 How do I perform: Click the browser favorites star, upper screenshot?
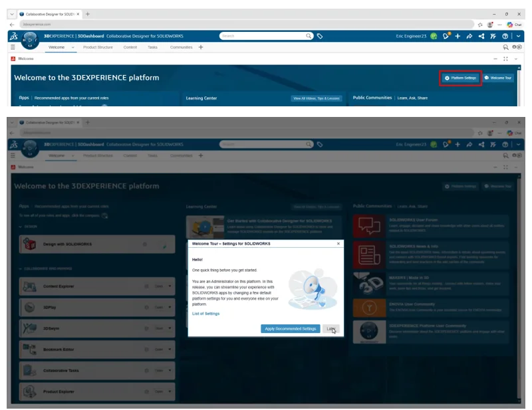[480, 25]
